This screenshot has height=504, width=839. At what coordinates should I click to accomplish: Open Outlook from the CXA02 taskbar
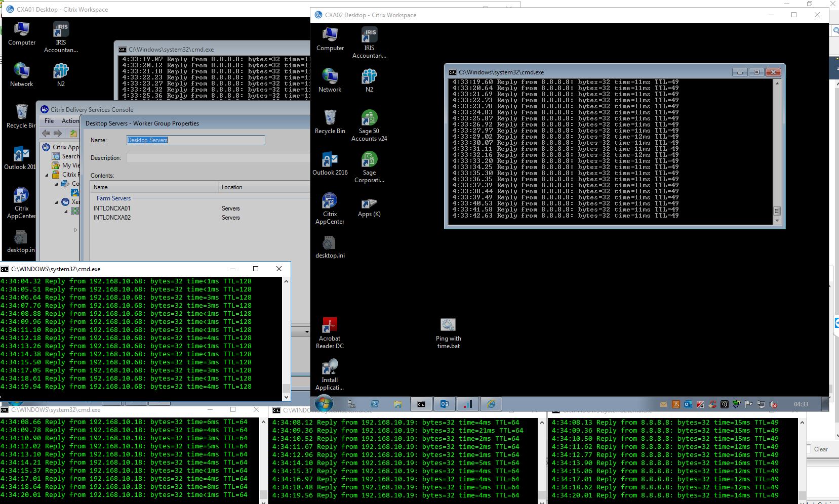pos(444,404)
